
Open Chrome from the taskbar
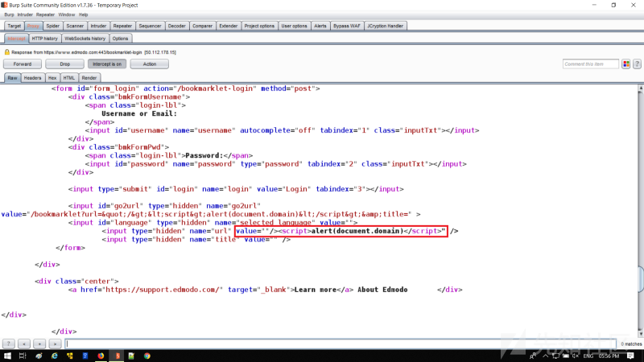147,356
